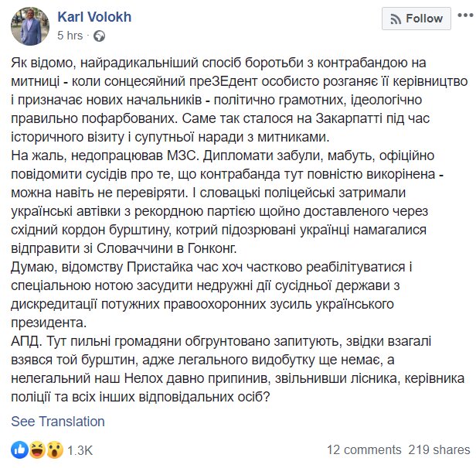Click the Wow surprised reaction icon
The height and width of the screenshot is (468, 476).
point(55,450)
